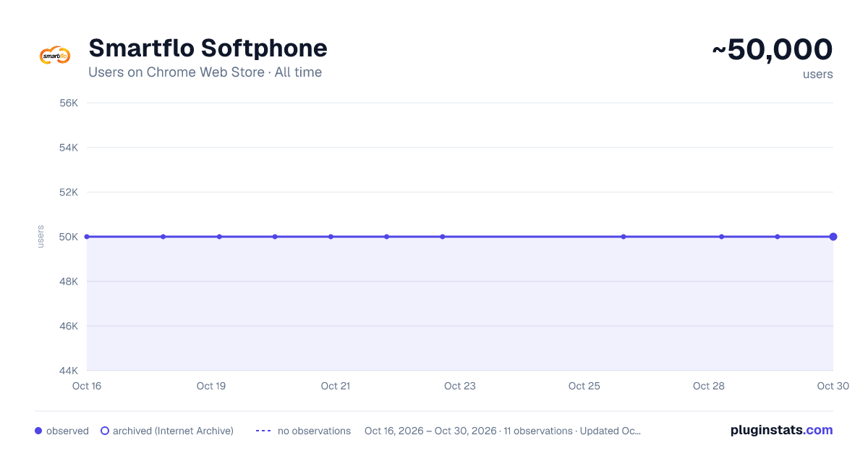Click the 44K y-axis label
This screenshot has width=868, height=456.
pyautogui.click(x=69, y=371)
